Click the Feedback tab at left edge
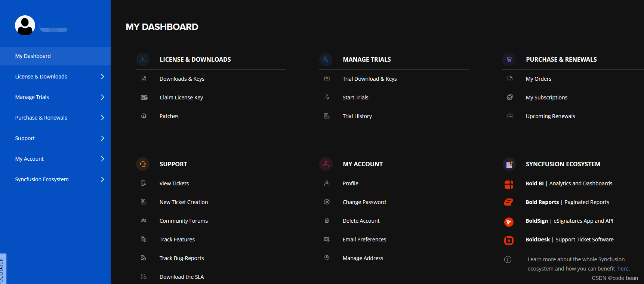This screenshot has height=284, width=644. [x=3, y=269]
